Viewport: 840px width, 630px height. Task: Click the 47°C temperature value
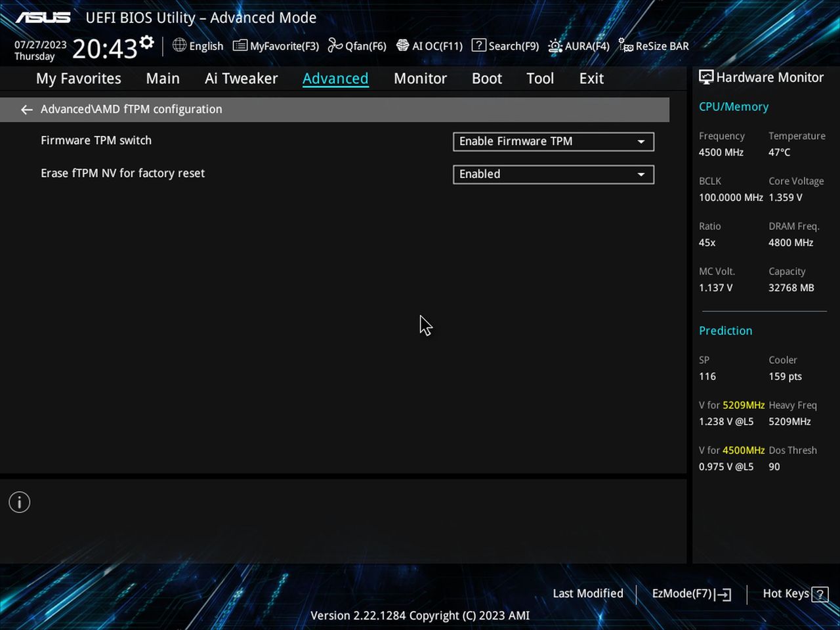[x=780, y=152]
